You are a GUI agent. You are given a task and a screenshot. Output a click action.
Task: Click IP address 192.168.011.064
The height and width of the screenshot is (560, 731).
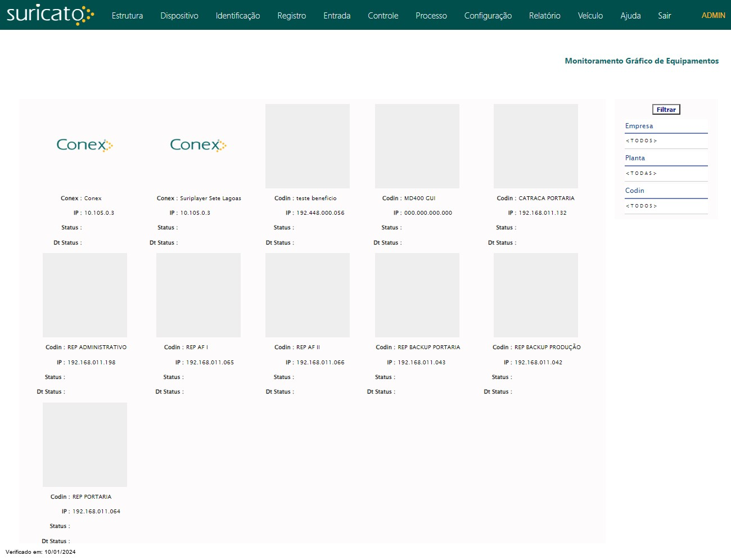pos(97,512)
